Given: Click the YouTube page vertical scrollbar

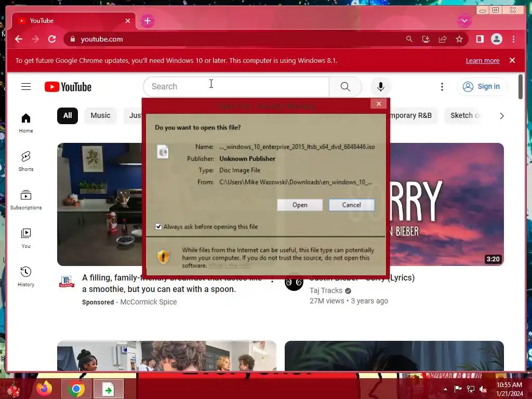Looking at the screenshot, I should point(520,87).
